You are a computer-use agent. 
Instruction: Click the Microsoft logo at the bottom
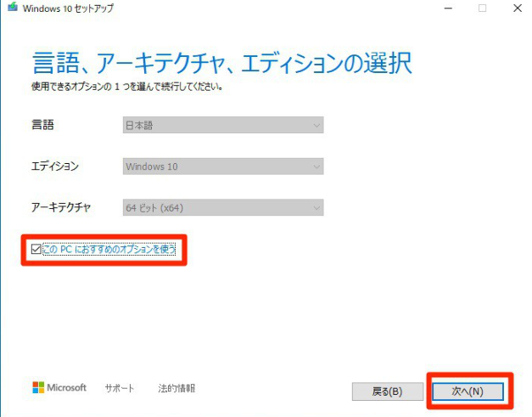59,387
